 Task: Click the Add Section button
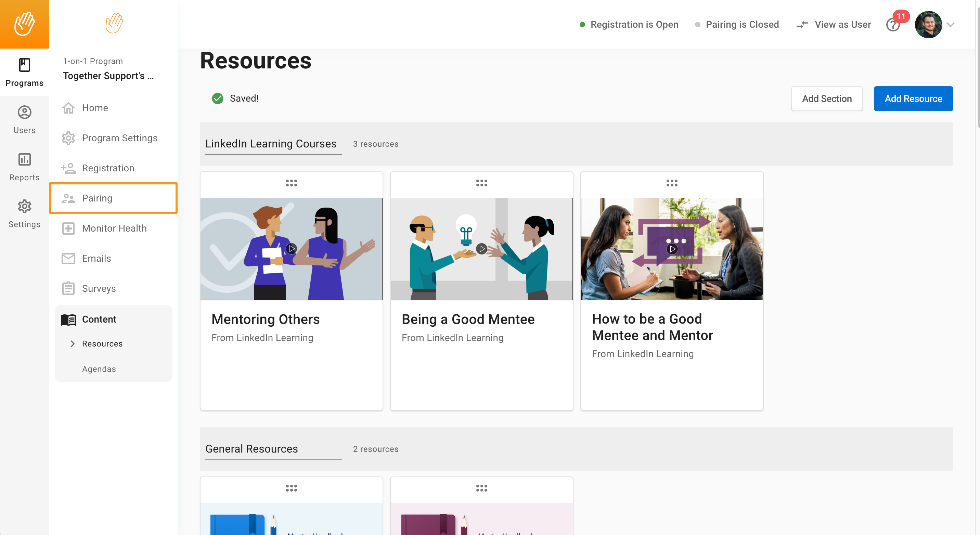(827, 99)
